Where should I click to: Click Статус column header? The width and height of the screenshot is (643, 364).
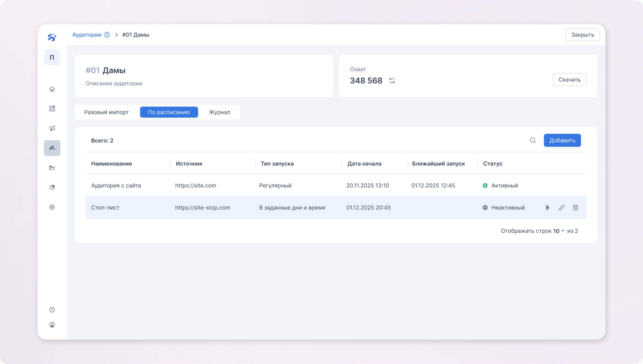(493, 164)
